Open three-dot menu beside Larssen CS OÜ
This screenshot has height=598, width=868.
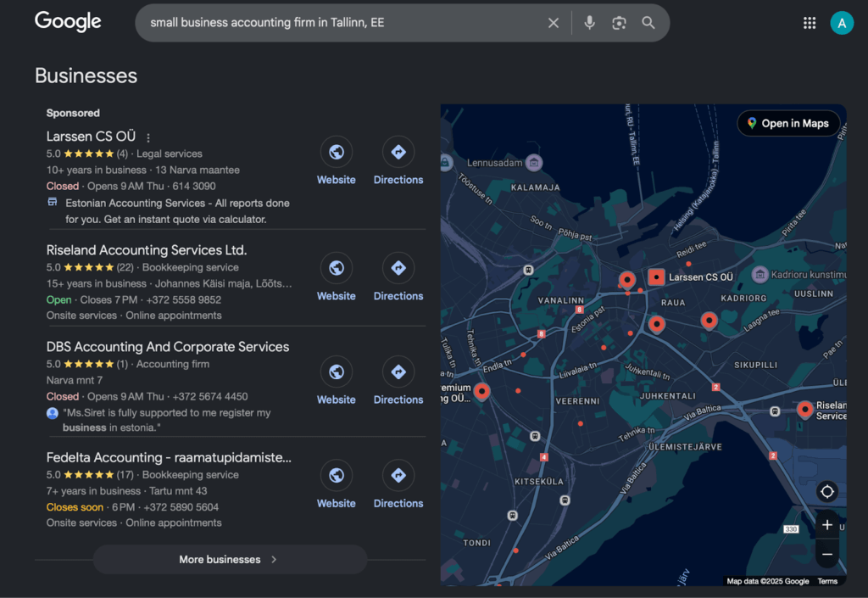coord(148,137)
